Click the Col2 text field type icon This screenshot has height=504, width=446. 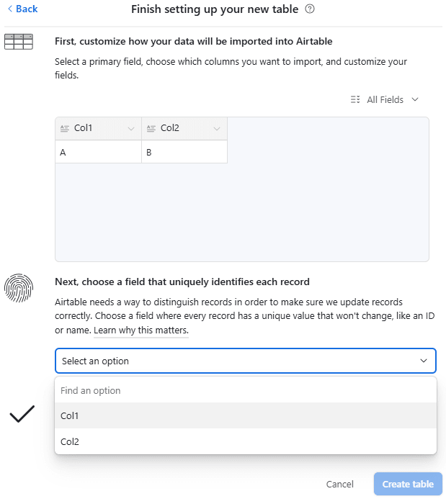[151, 129]
